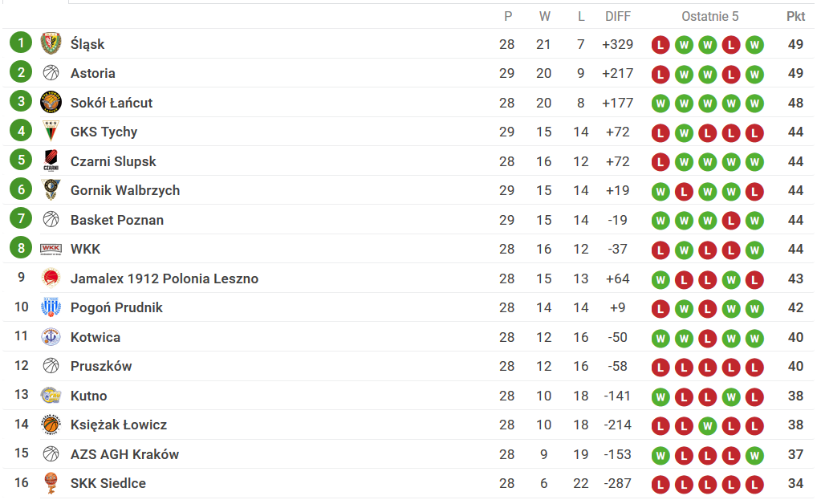Click the Ostatnie 5 column header
821x504 pixels.
710,16
